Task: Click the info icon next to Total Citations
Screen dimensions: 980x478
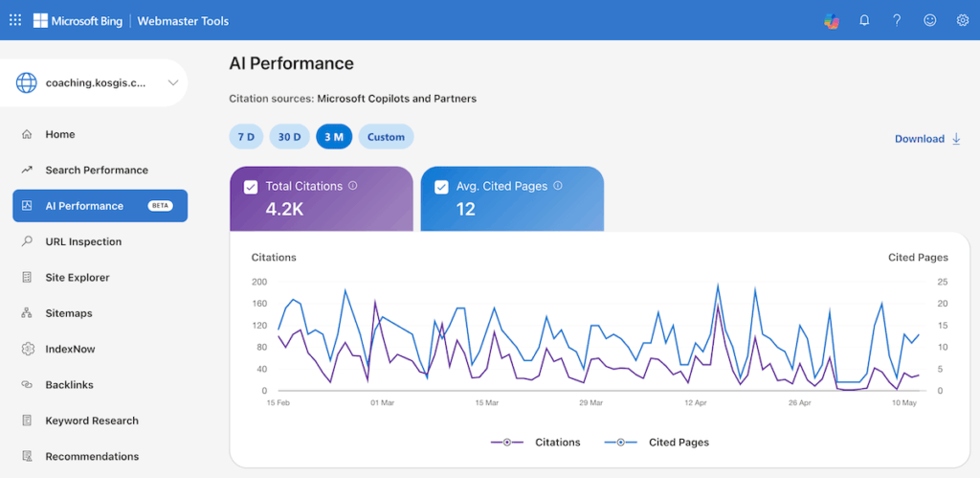Action: tap(352, 186)
